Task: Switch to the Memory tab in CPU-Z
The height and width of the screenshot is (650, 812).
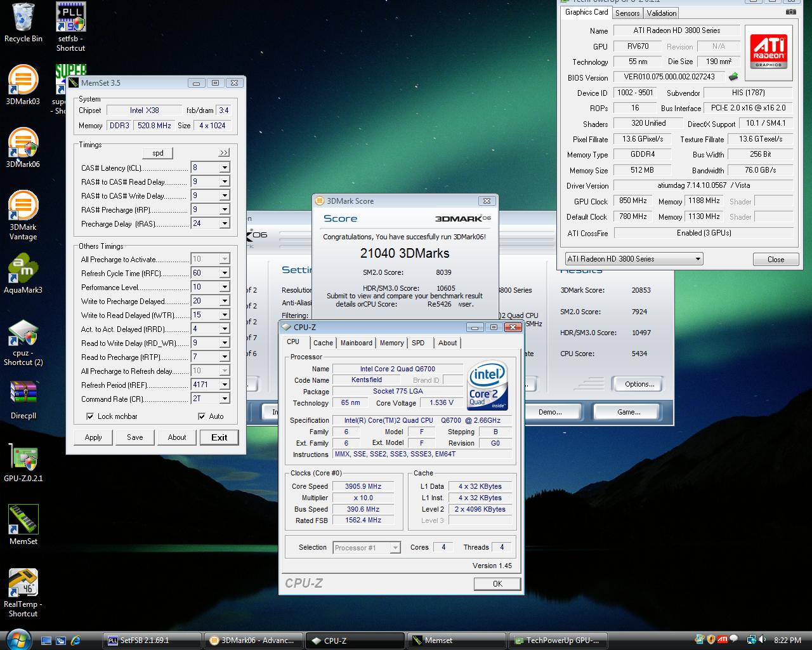Action: (x=391, y=343)
